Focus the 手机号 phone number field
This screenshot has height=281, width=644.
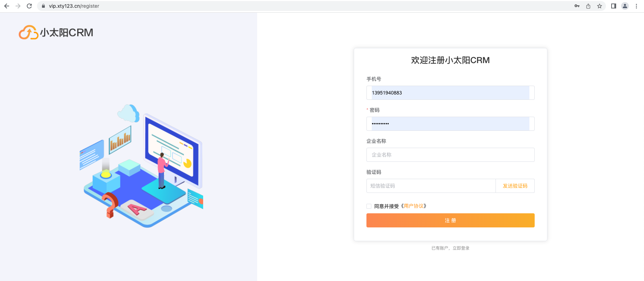pyautogui.click(x=450, y=93)
